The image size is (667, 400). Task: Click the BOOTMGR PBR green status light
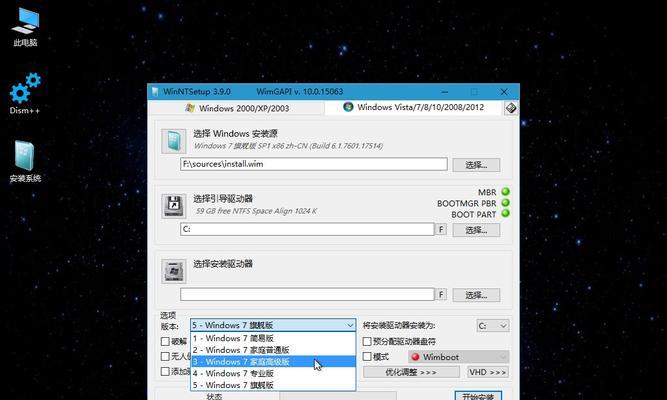point(505,203)
